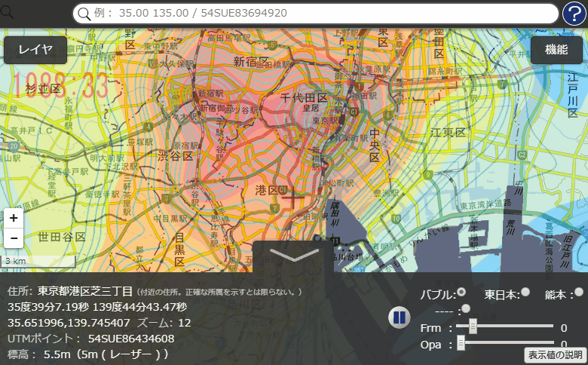Click the UTM point value 54SUE86434608
Image resolution: width=588 pixels, height=365 pixels.
pyautogui.click(x=131, y=339)
